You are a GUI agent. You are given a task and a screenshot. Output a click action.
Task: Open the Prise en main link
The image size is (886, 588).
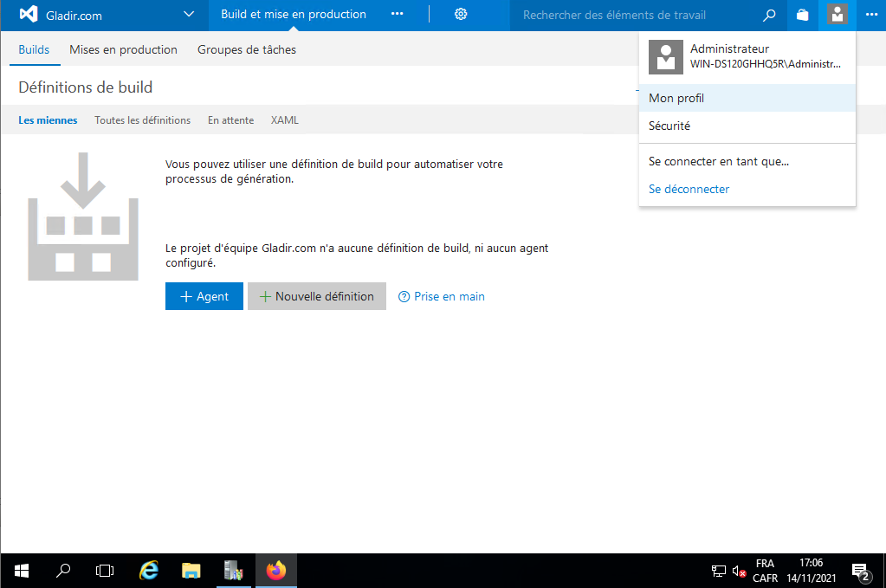[442, 296]
